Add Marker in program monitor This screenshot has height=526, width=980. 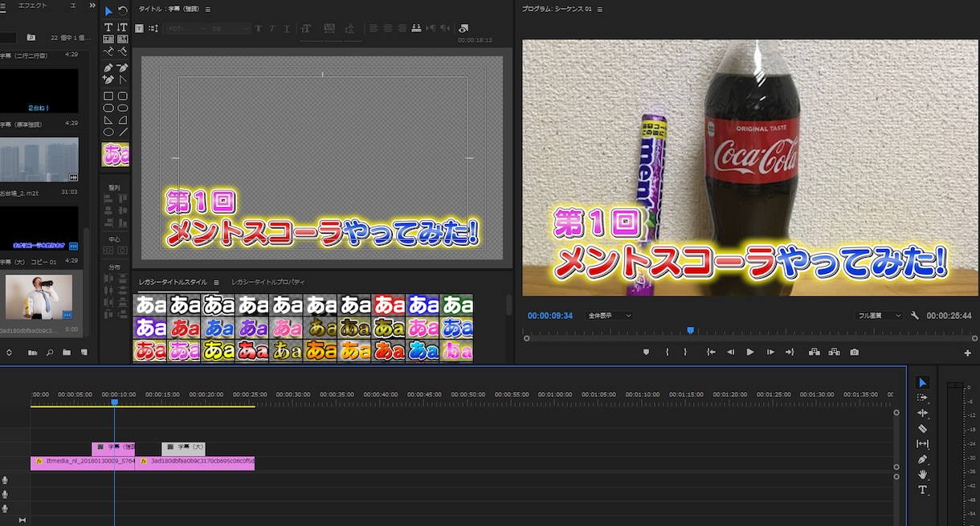coord(647,352)
